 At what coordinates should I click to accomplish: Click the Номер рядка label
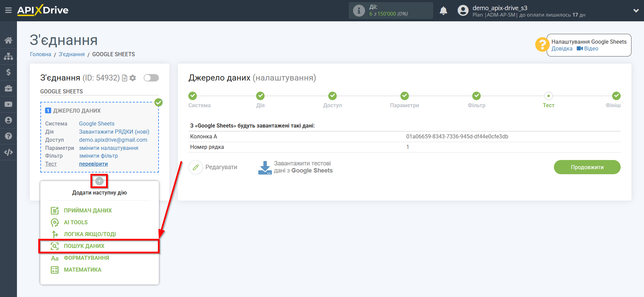(x=207, y=147)
